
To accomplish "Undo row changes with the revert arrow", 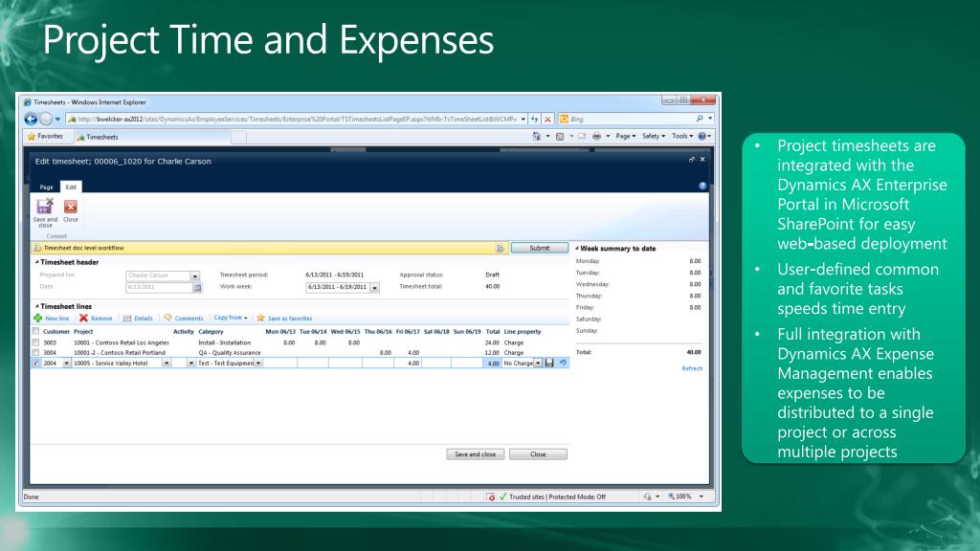I will 563,363.
